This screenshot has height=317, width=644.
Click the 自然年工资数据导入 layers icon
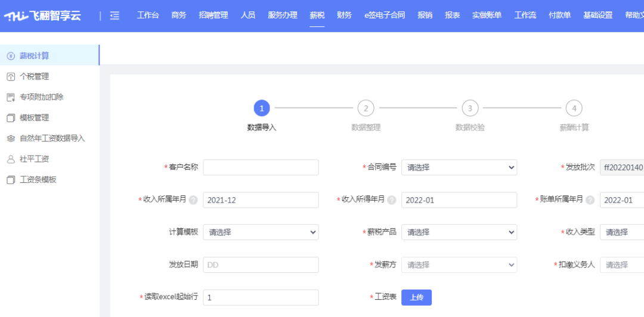11,138
